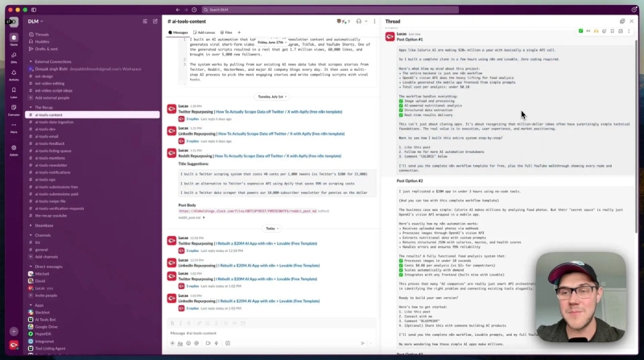The image size is (644, 360).
Task: Open the ai-tools-newsletter channel
Action: [x=52, y=165]
